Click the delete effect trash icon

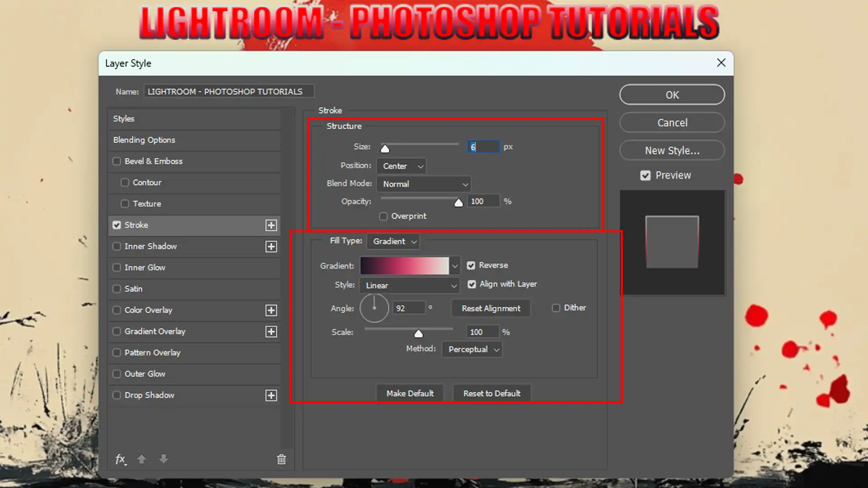click(x=281, y=460)
